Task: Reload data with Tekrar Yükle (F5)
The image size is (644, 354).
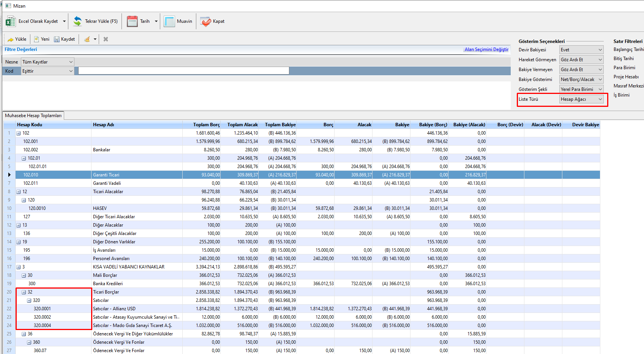Action: (x=96, y=21)
